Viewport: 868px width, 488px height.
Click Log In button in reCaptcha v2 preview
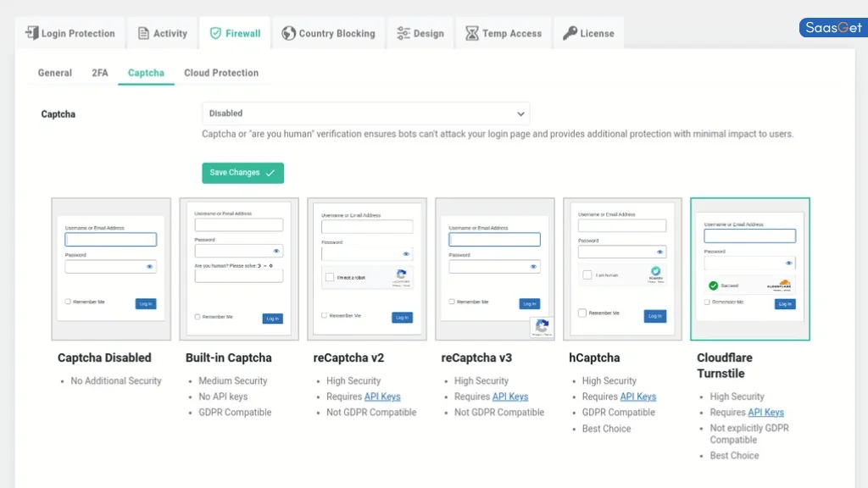click(402, 318)
